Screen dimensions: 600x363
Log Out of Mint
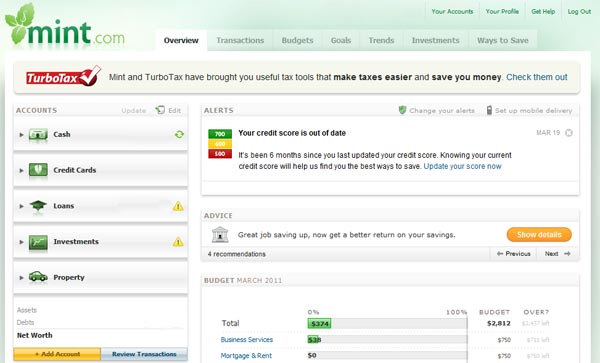579,11
